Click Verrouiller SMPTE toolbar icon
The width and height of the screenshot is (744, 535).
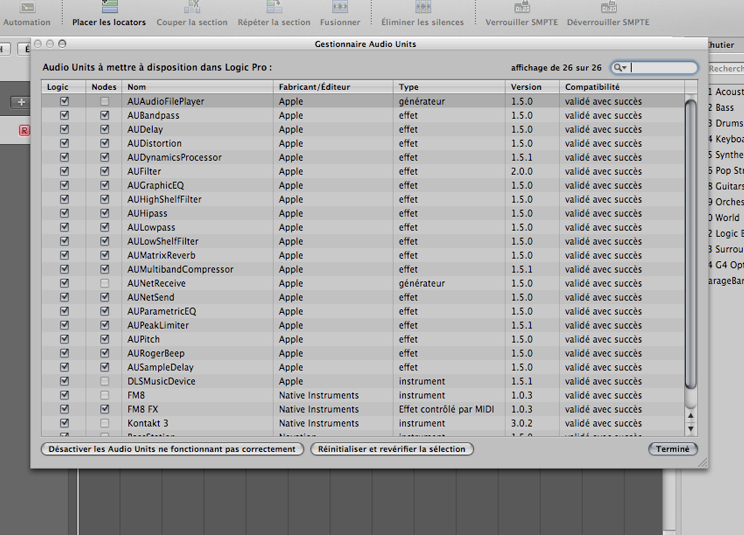pos(522,6)
